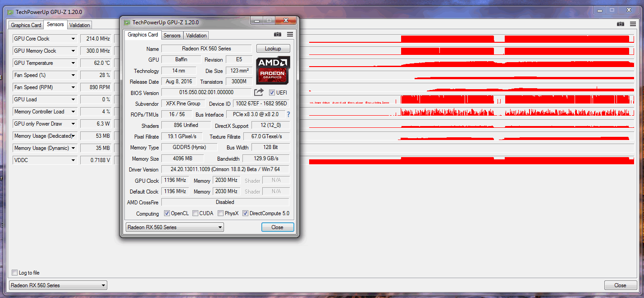
Task: Open the hamburger menu in the back Sensors window
Action: 633,24
